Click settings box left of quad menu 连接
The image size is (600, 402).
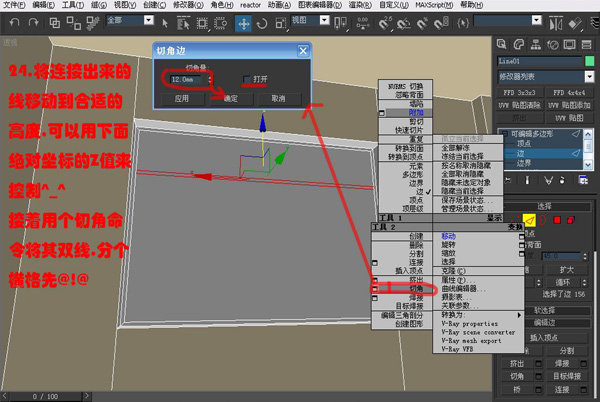pos(375,263)
